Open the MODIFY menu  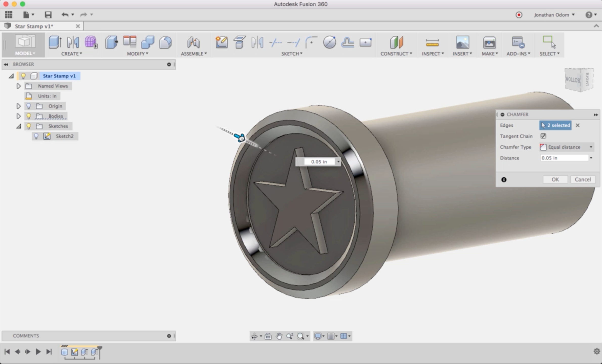point(137,54)
